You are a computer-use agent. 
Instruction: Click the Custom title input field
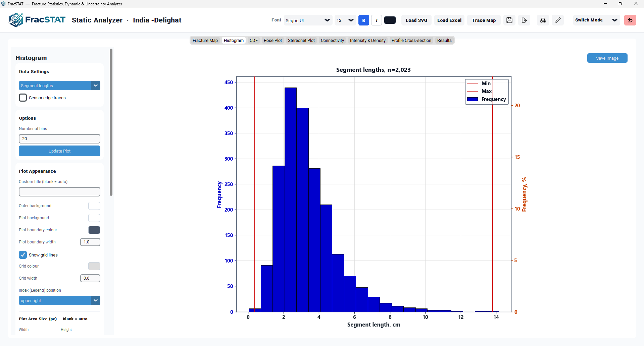(59, 192)
